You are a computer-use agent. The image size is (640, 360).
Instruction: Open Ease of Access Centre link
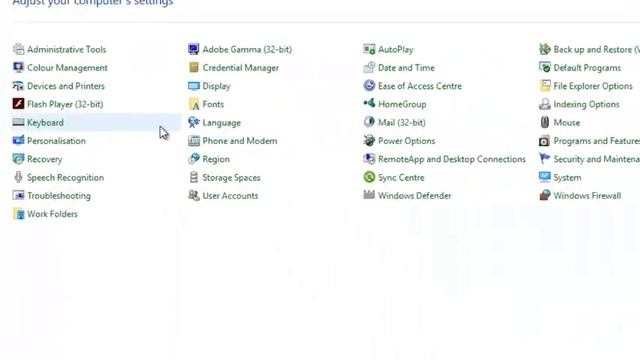tap(420, 86)
